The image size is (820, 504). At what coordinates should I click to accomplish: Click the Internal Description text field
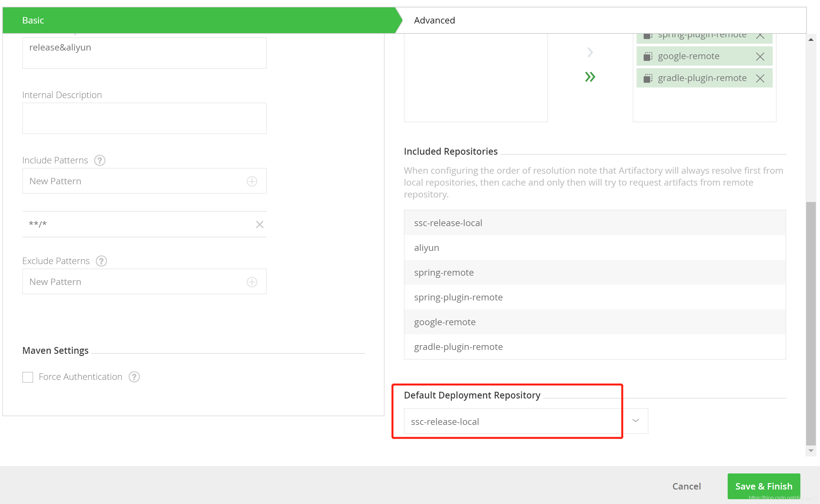144,118
